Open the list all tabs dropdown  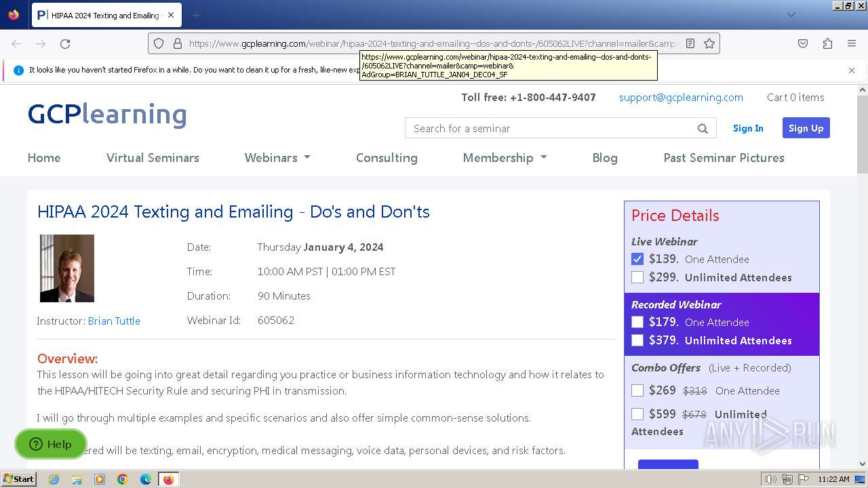click(791, 15)
